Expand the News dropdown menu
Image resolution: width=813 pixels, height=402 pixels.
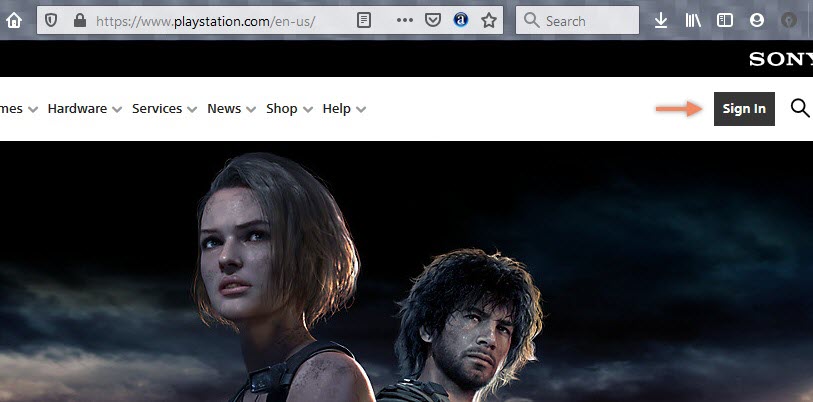pos(231,109)
